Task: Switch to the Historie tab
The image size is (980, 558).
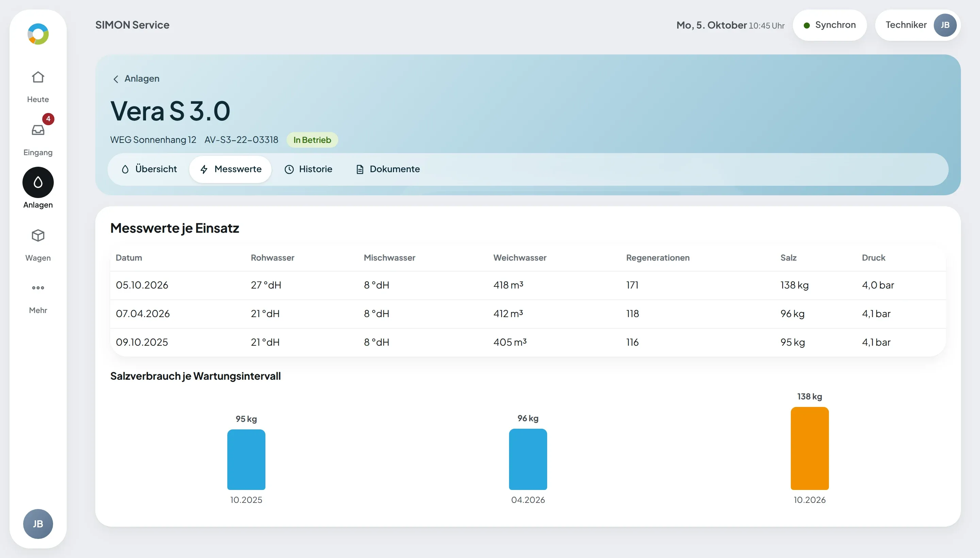Action: pyautogui.click(x=308, y=169)
